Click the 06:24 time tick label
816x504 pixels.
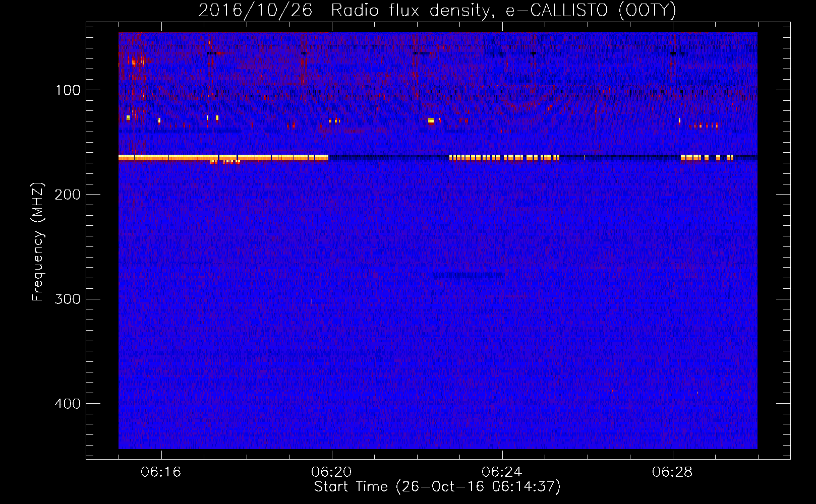502,472
